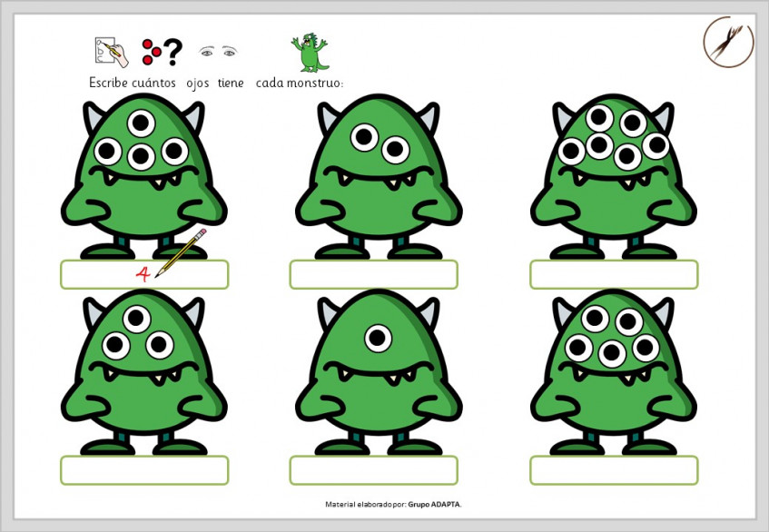Click the answer box under seven-eyed monster
The width and height of the screenshot is (769, 532).
(614, 274)
